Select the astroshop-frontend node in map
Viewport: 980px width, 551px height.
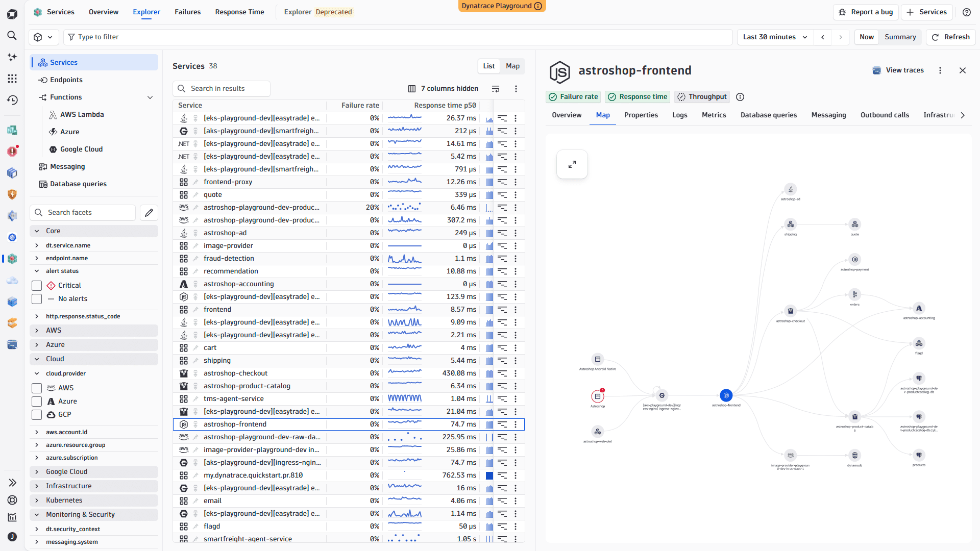726,395
